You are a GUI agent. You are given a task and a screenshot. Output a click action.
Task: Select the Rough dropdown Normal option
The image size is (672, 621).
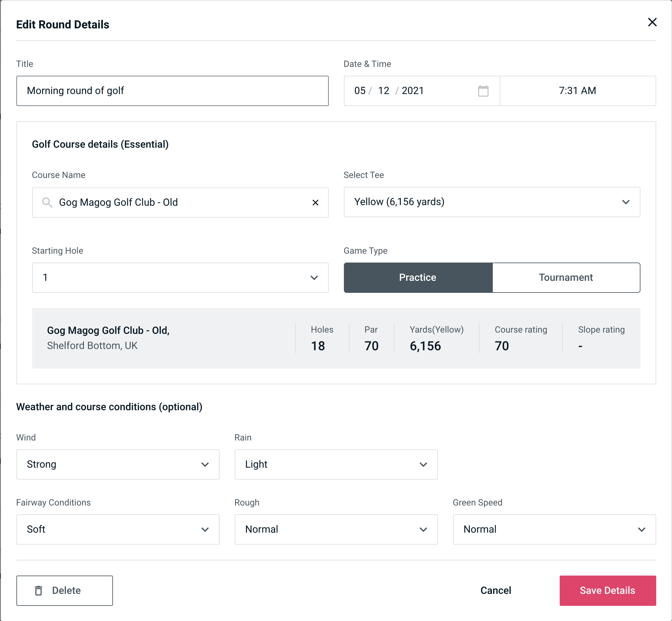[336, 529]
